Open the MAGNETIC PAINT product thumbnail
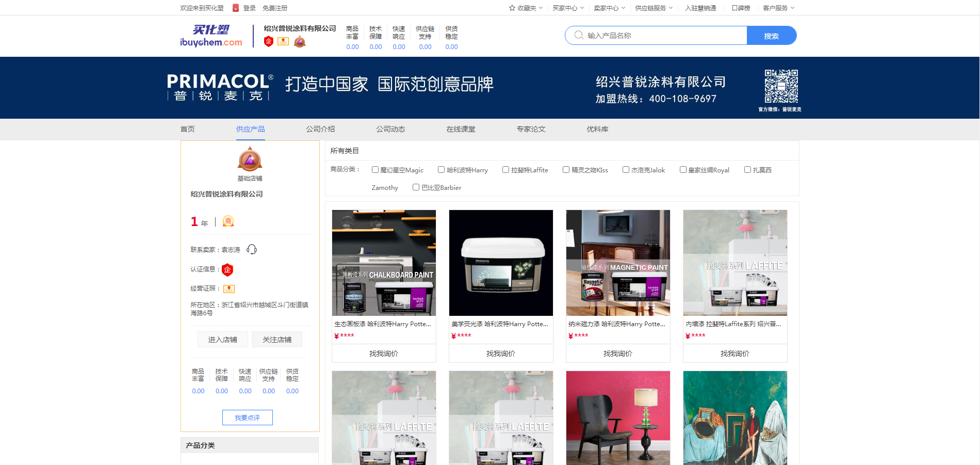This screenshot has width=980, height=465. [618, 263]
